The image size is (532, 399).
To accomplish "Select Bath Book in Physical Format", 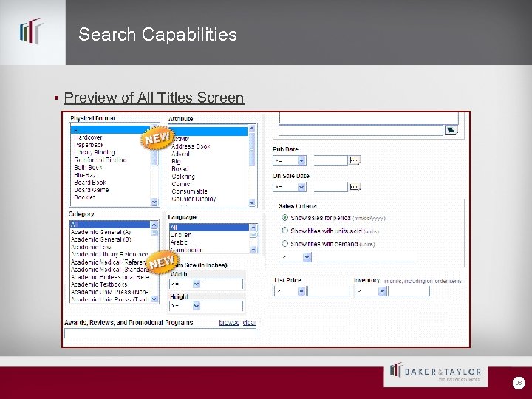I will (x=88, y=167).
